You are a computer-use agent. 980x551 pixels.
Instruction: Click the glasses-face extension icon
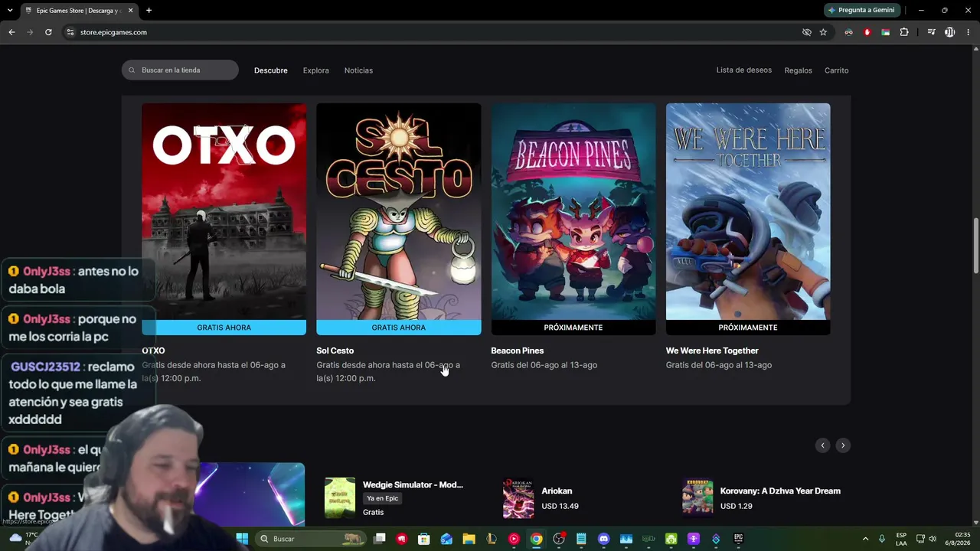click(x=848, y=32)
